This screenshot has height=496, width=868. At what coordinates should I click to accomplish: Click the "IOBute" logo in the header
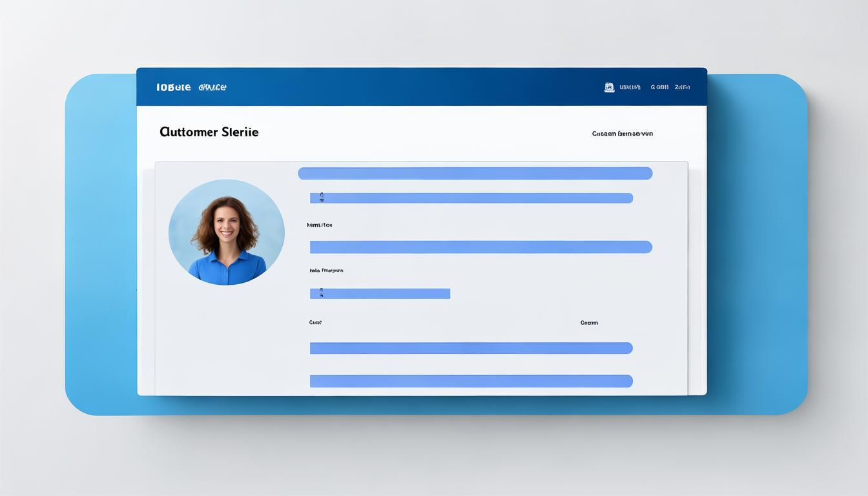click(173, 87)
